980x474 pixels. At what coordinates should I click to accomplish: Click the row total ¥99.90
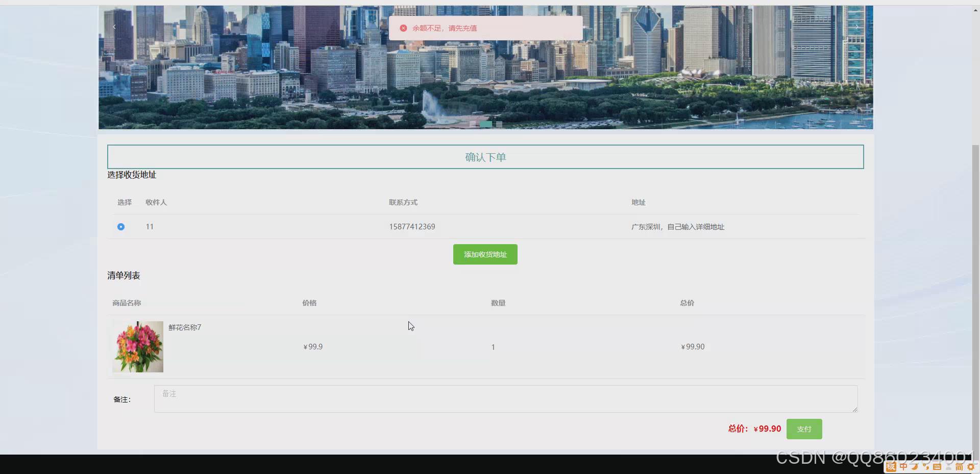tap(693, 347)
